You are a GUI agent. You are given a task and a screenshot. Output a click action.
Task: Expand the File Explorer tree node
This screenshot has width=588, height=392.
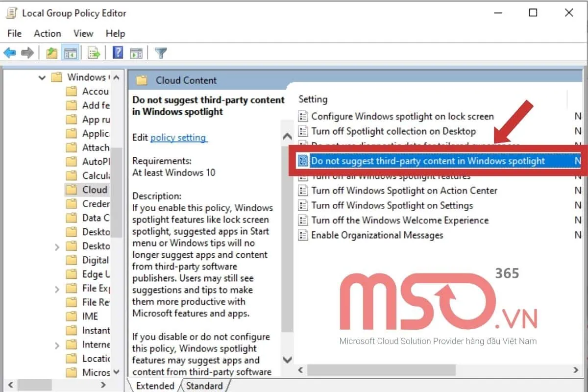pos(57,288)
